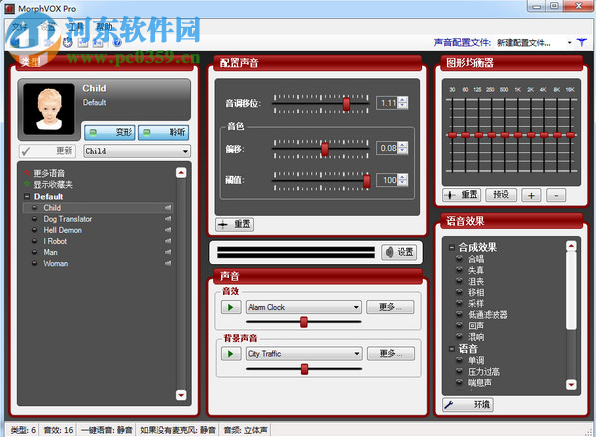The width and height of the screenshot is (596, 437).
Task: Toggle the green Morph (变形) button
Action: 109,132
